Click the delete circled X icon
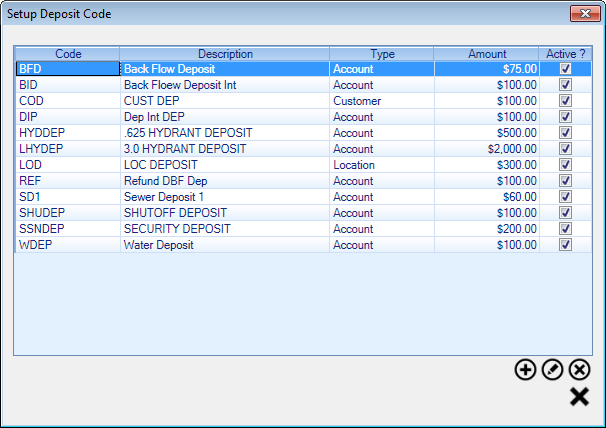The image size is (606, 428). pyautogui.click(x=579, y=370)
